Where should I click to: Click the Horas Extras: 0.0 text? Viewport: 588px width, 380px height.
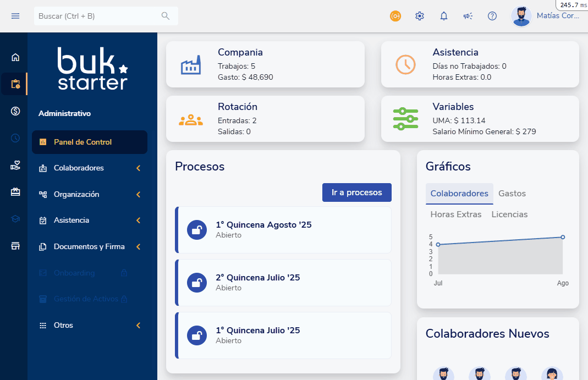click(x=461, y=77)
